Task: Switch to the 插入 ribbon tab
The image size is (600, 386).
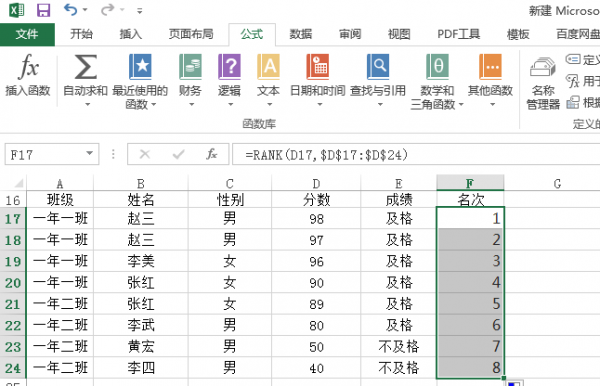Action: click(131, 34)
